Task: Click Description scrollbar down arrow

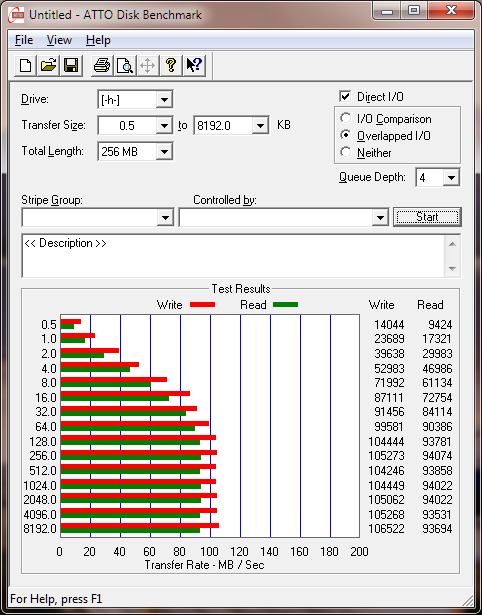Action: coord(452,269)
